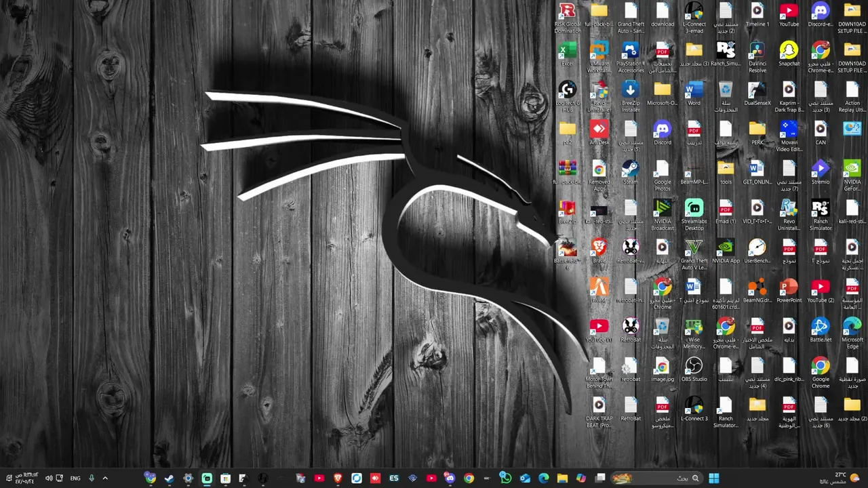
Task: Launch BeamNG.drive desktop shortcut
Action: coord(757,290)
